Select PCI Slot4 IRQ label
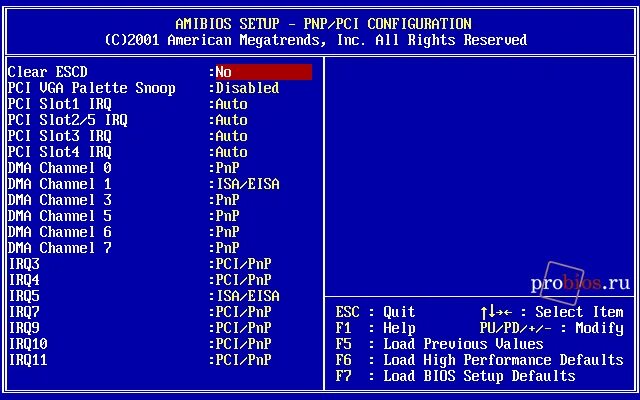 (x=60, y=152)
